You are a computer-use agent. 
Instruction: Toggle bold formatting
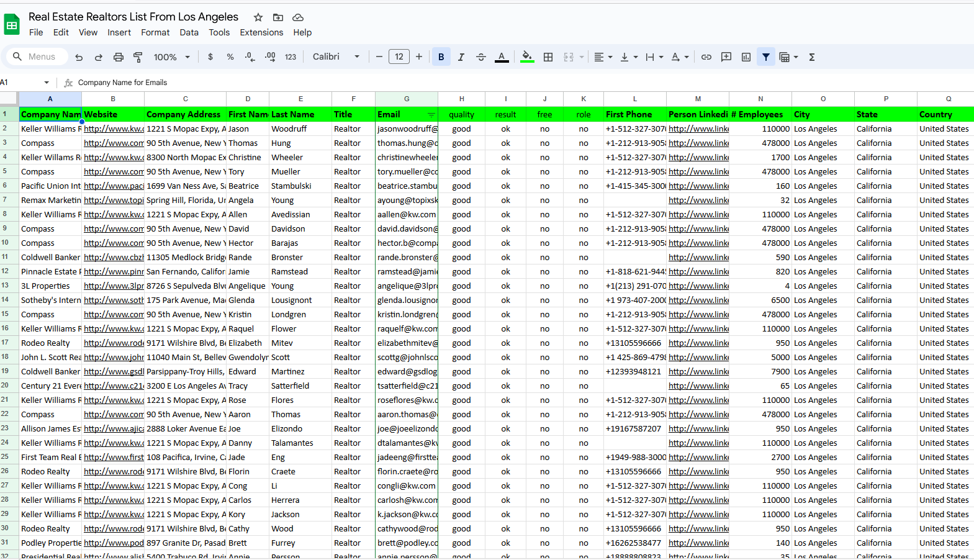(441, 57)
